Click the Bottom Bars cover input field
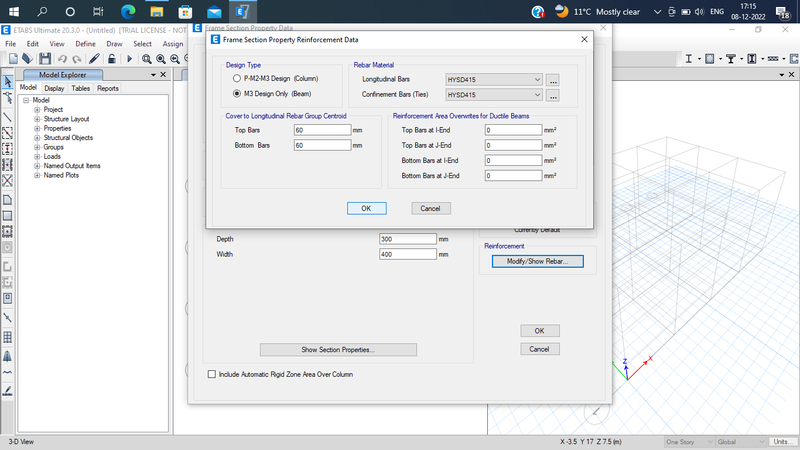This screenshot has height=450, width=800. [x=322, y=145]
